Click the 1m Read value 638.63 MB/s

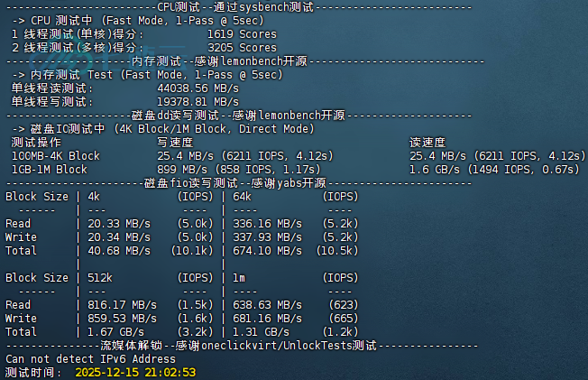click(268, 305)
